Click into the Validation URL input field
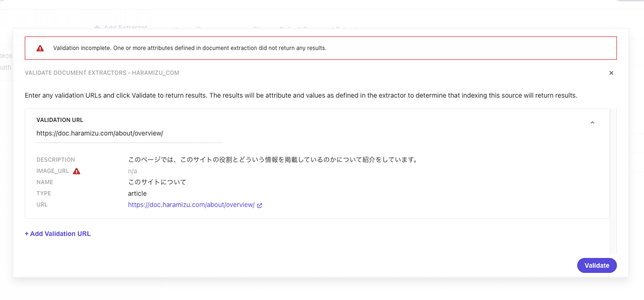Screen dimensions: 644x300 tap(129, 133)
